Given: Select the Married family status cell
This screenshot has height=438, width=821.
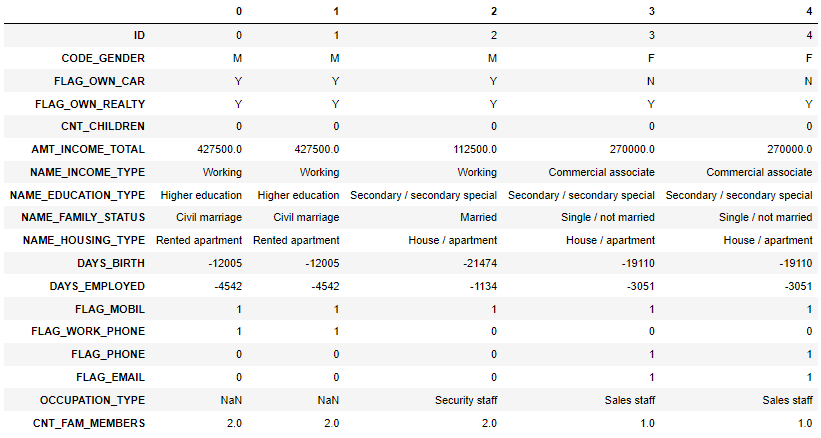Looking at the screenshot, I should pyautogui.click(x=479, y=217).
